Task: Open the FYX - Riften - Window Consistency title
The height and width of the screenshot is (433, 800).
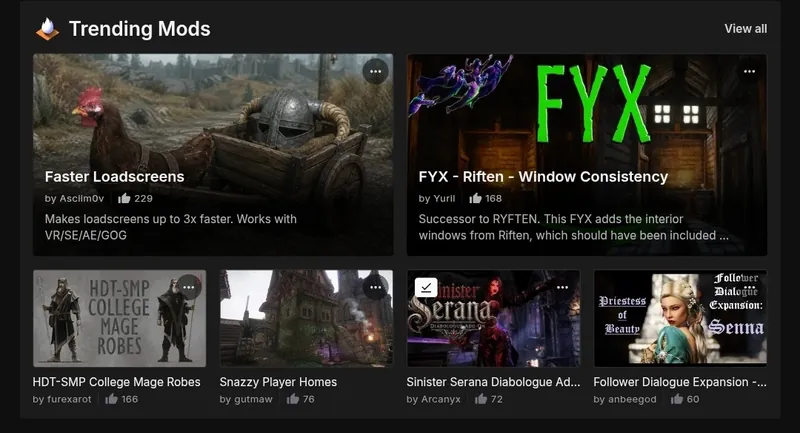Action: [543, 177]
